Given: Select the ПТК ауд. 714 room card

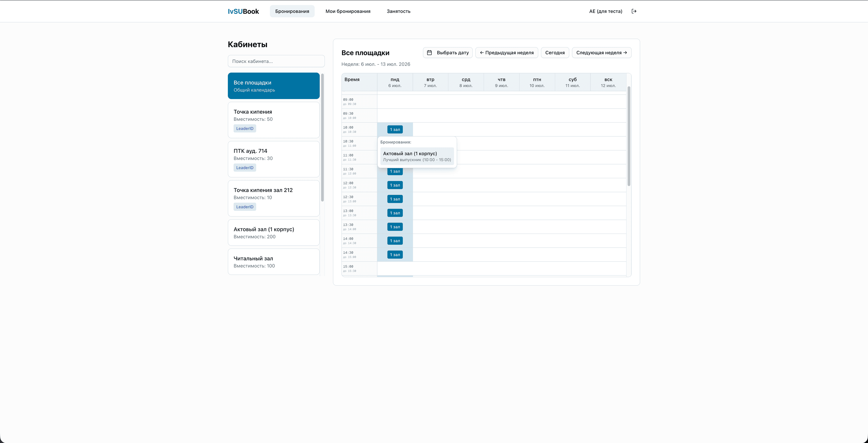Looking at the screenshot, I should point(274,159).
